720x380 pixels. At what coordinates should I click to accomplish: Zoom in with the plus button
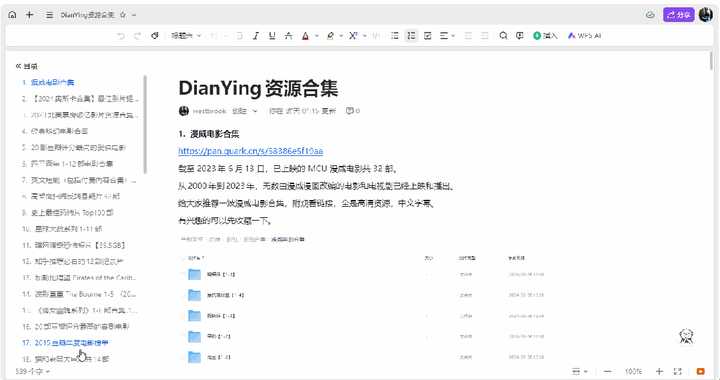pos(659,371)
